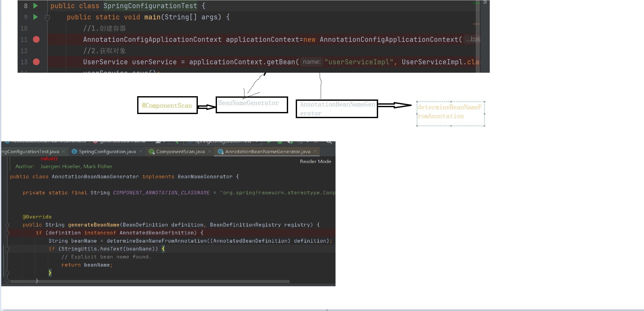This screenshot has height=311, width=644.
Task: Collapse the 'if (StringUtils.hasText' block fold marker
Action: [7, 249]
